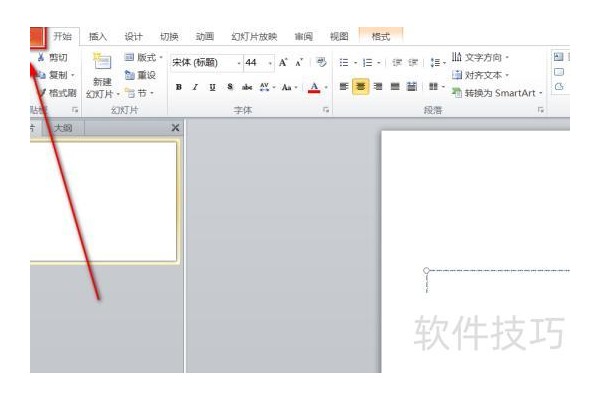
Task: Open Align Text (对齐文本) menu
Action: click(x=480, y=75)
